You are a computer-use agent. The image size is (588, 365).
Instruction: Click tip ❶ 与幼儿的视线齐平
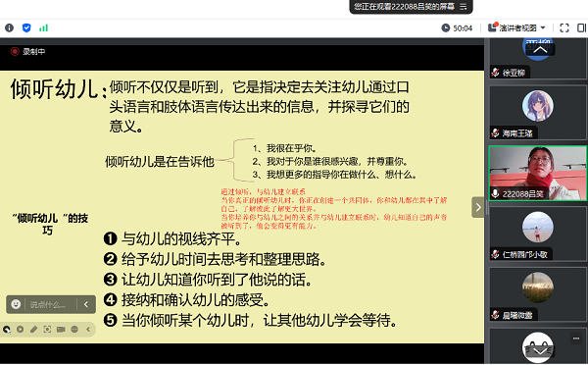tap(172, 238)
